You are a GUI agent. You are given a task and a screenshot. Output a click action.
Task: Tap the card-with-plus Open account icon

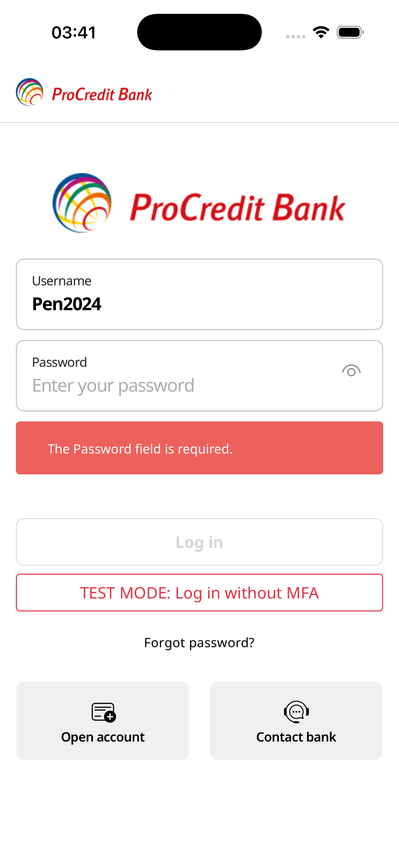coord(103,712)
